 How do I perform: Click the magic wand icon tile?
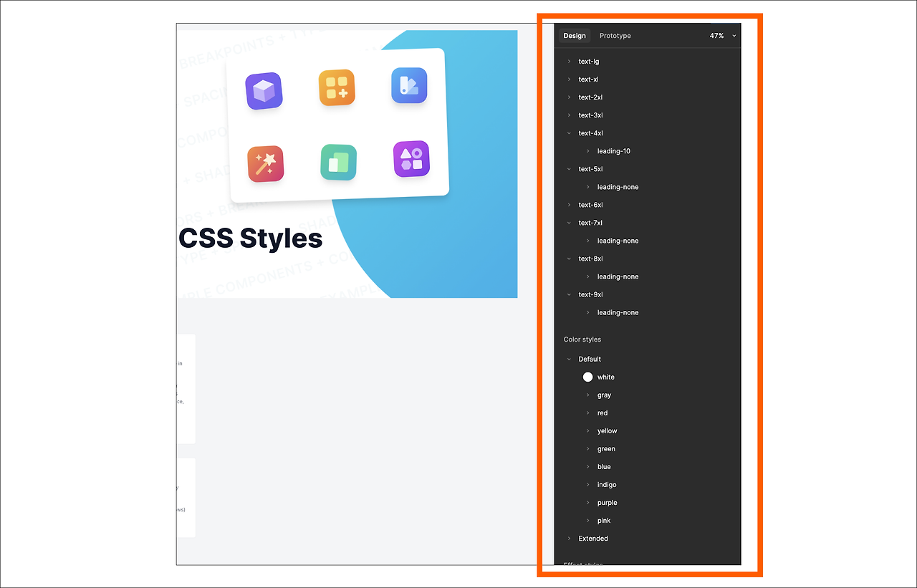click(x=265, y=162)
